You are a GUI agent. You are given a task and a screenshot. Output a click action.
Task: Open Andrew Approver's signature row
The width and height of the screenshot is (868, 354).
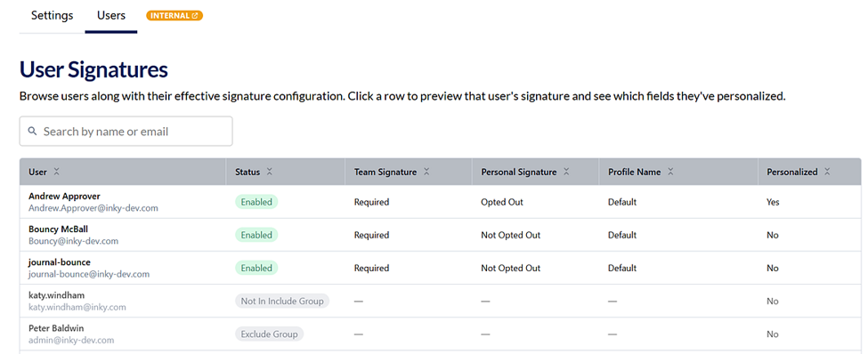(440, 202)
